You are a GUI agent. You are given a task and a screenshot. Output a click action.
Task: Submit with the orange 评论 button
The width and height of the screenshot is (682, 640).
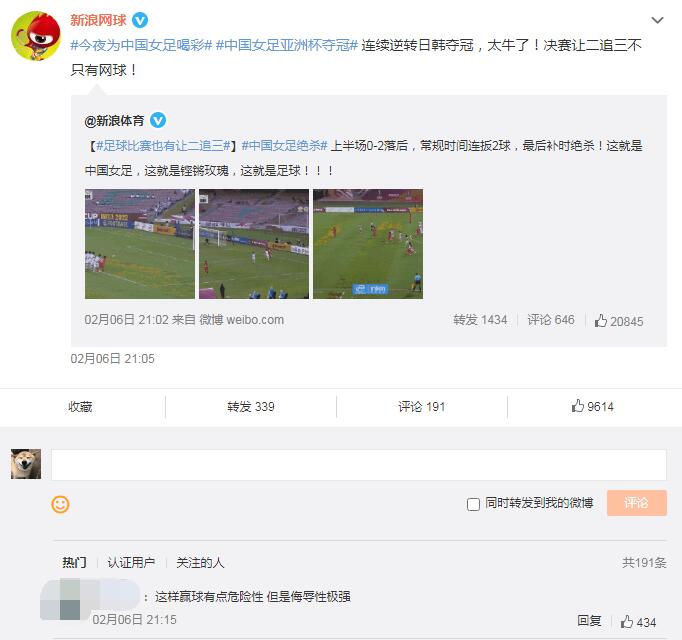(636, 503)
